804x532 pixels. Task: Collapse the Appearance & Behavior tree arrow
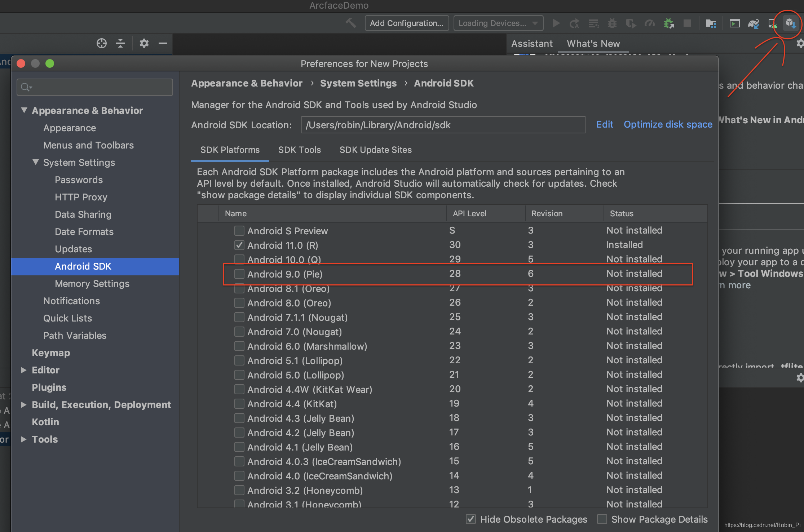click(24, 110)
